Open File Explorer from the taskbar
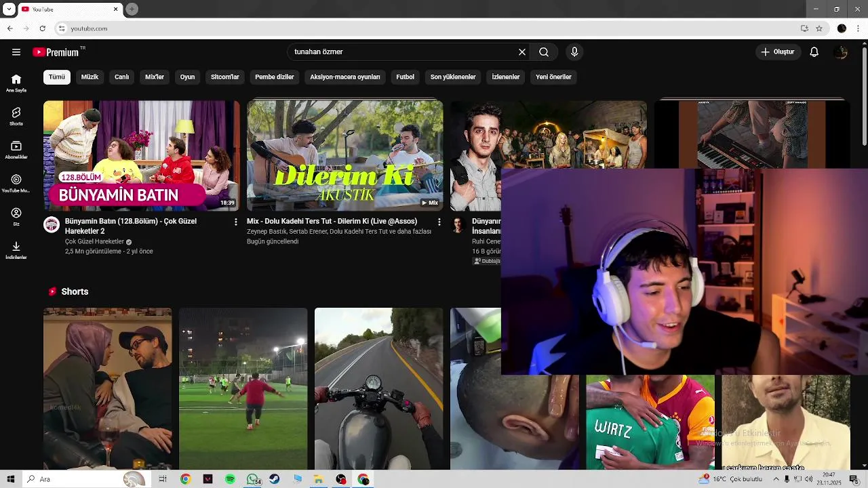Viewport: 868px width, 488px height. click(x=318, y=479)
